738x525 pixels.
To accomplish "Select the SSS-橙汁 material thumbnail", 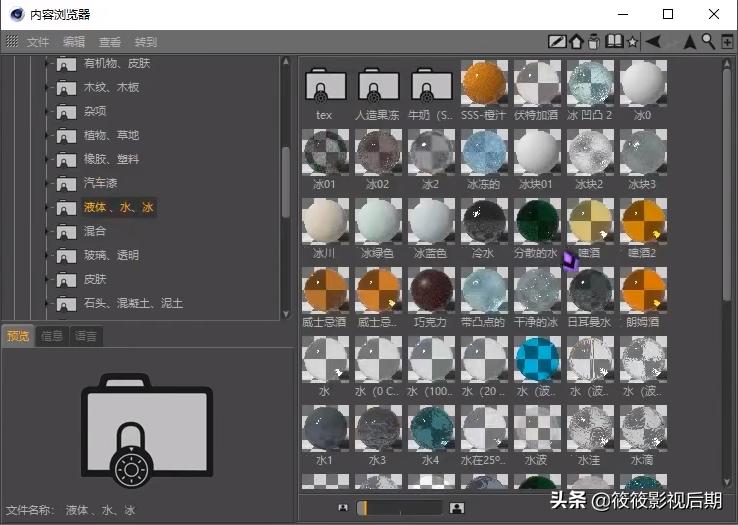I will tap(484, 83).
